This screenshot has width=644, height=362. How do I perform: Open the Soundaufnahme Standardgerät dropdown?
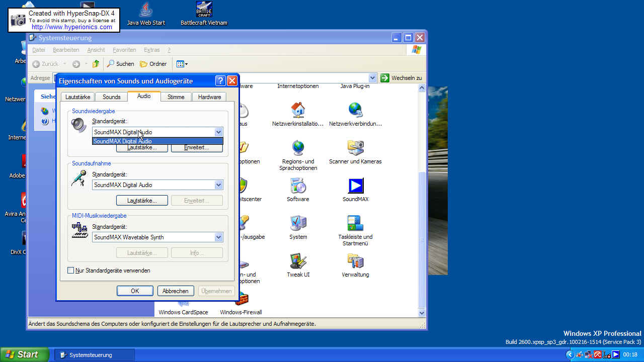tap(218, 185)
